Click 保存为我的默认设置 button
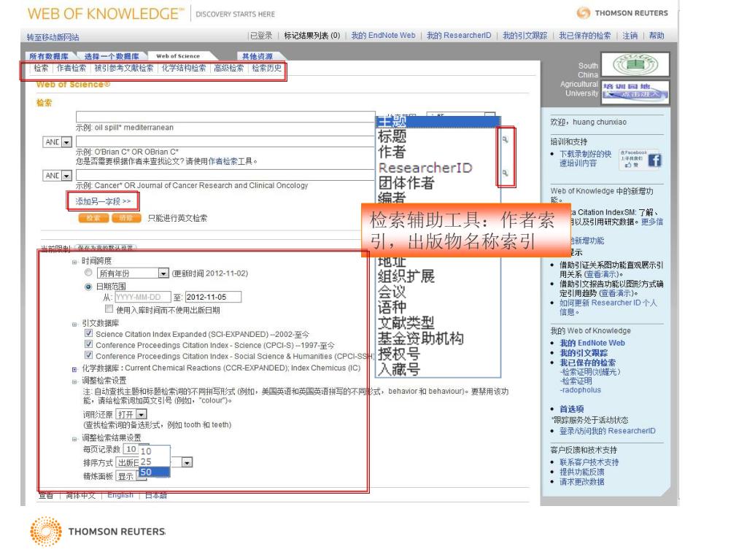The image size is (747, 560). coord(105,248)
